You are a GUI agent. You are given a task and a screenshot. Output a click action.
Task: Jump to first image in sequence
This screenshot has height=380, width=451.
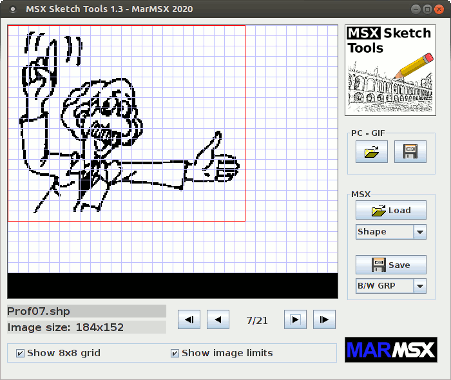coord(189,320)
